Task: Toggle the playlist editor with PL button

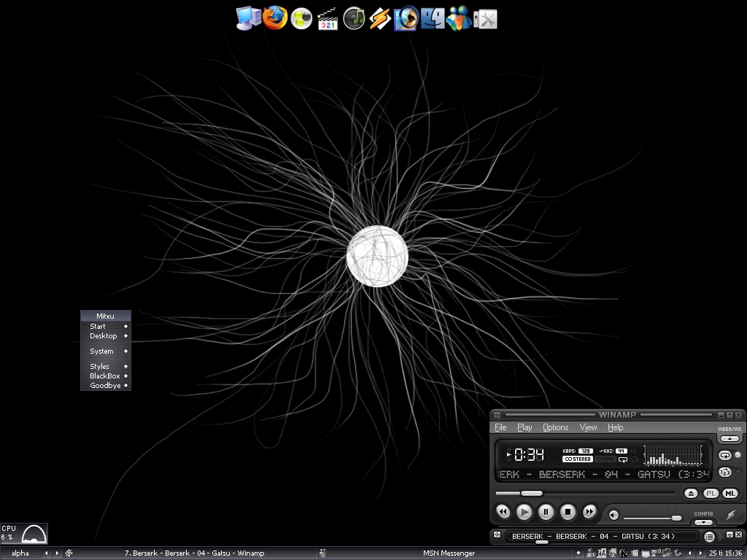Action: click(x=711, y=494)
